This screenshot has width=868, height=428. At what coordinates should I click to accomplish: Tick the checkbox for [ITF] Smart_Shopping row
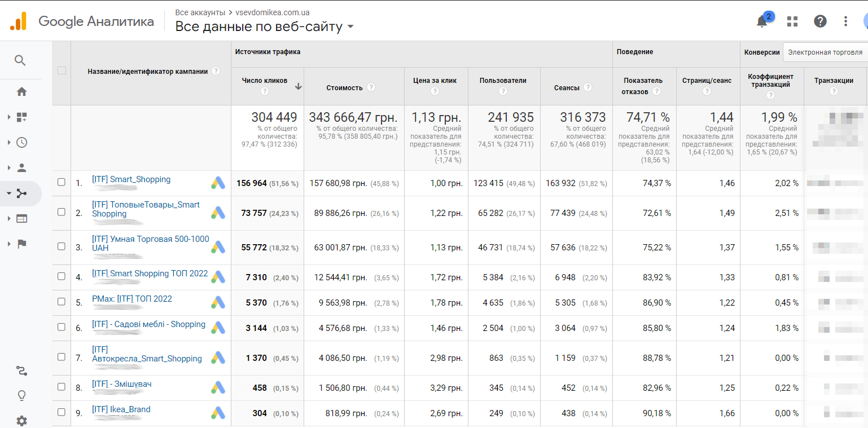(62, 182)
